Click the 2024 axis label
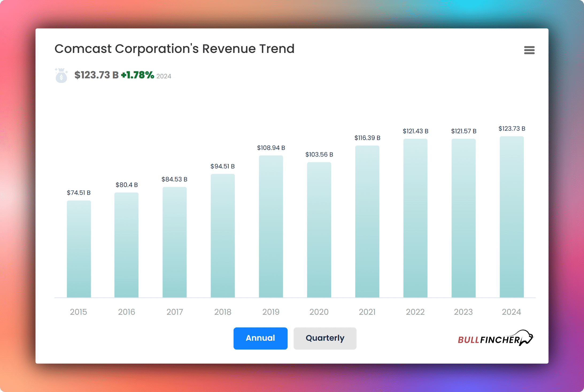Image resolution: width=584 pixels, height=392 pixels. pyautogui.click(x=511, y=312)
